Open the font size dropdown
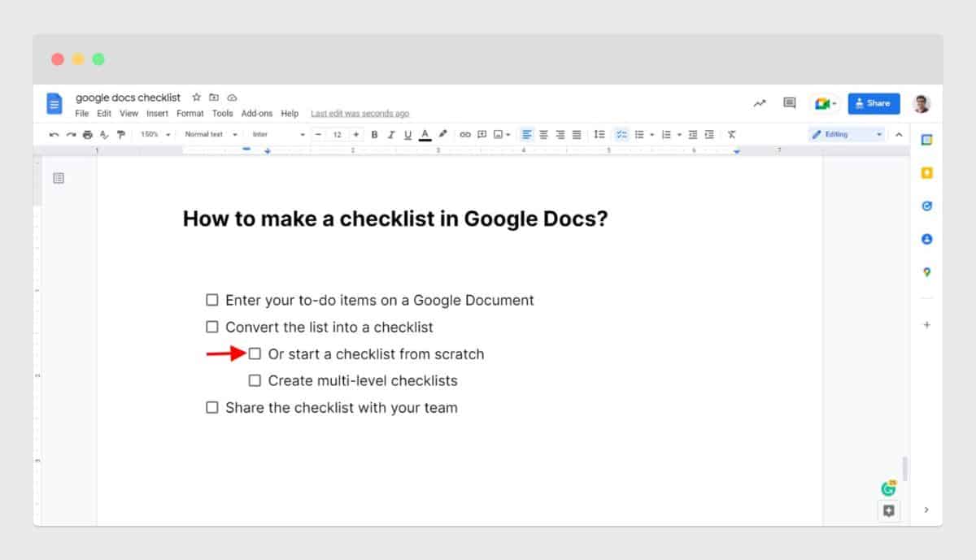 coord(339,134)
